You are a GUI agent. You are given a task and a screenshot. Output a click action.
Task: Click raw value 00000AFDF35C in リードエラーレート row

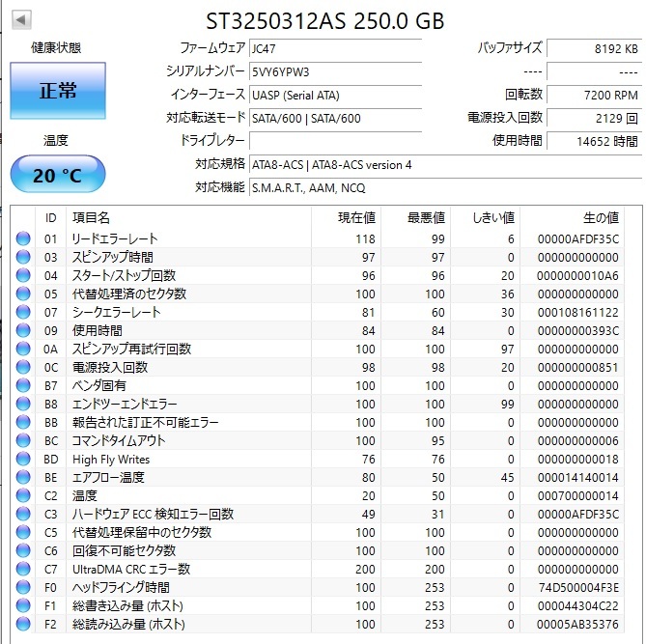tap(578, 239)
